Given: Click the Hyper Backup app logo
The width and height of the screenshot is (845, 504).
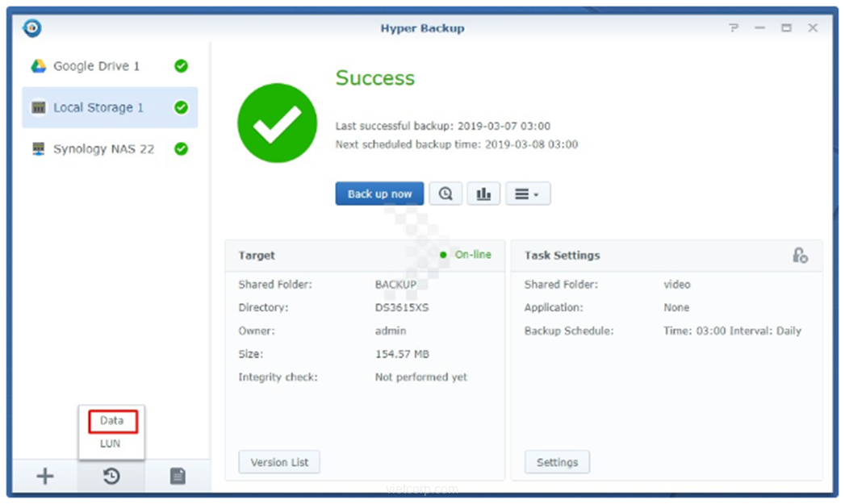Looking at the screenshot, I should point(32,28).
